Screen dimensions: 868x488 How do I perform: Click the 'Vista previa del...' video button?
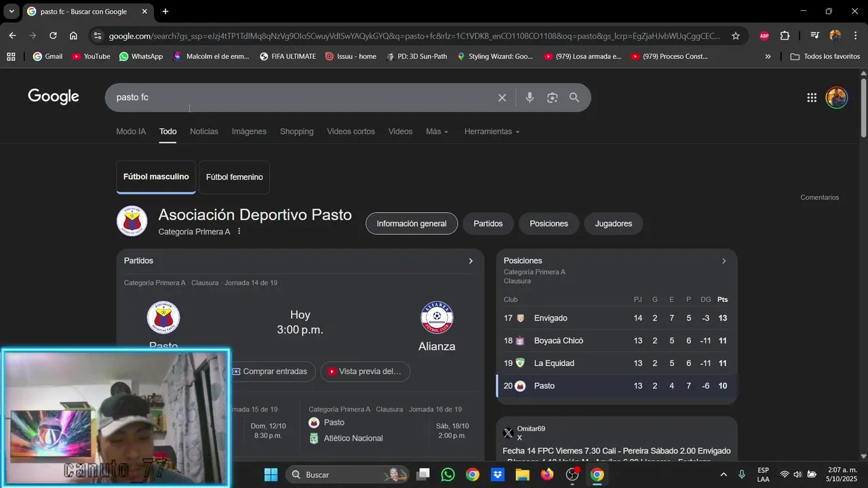366,371
